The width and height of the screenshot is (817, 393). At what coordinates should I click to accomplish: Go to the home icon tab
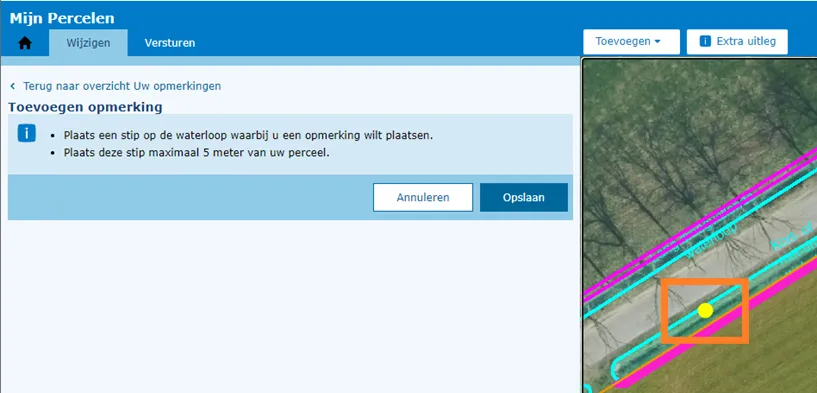[x=25, y=43]
